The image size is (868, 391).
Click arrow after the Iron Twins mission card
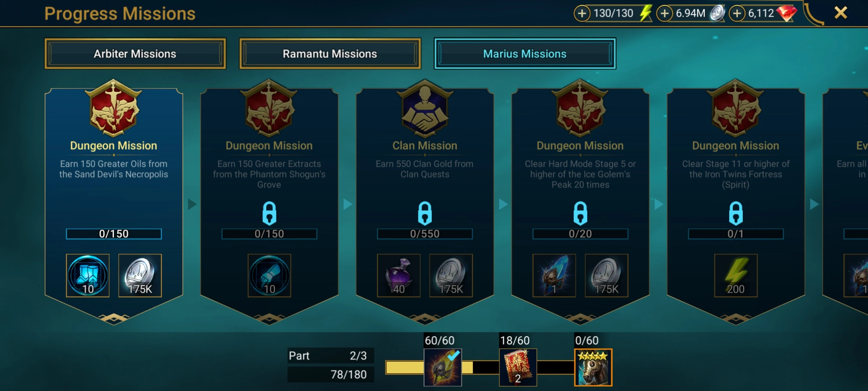pyautogui.click(x=814, y=204)
